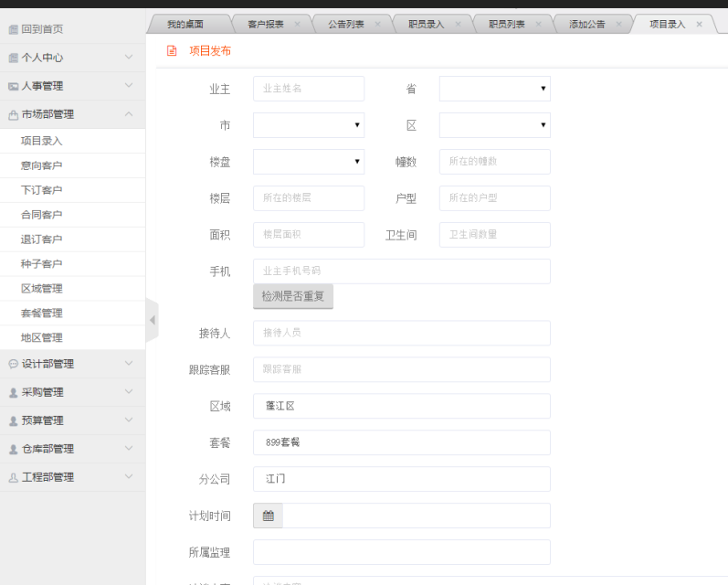Screen dimensions: 728x585
Task: Close the 项目录入 tab
Action: point(699,25)
